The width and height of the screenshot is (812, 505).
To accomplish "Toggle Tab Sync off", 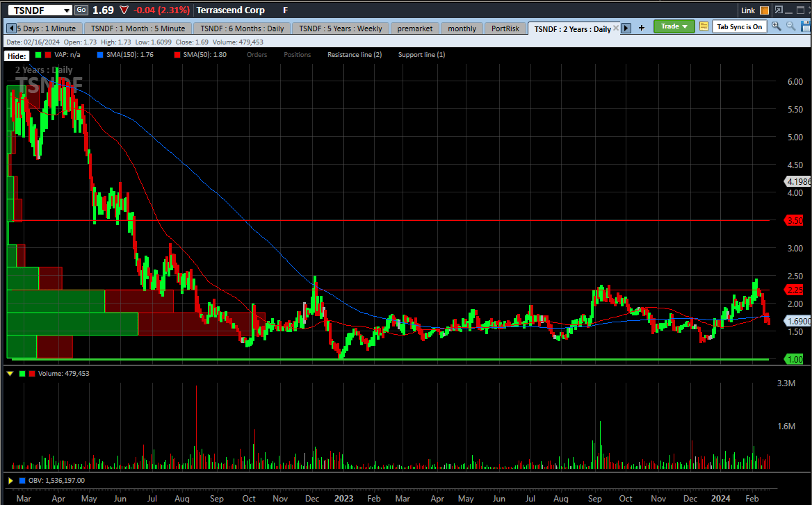I will (x=739, y=26).
